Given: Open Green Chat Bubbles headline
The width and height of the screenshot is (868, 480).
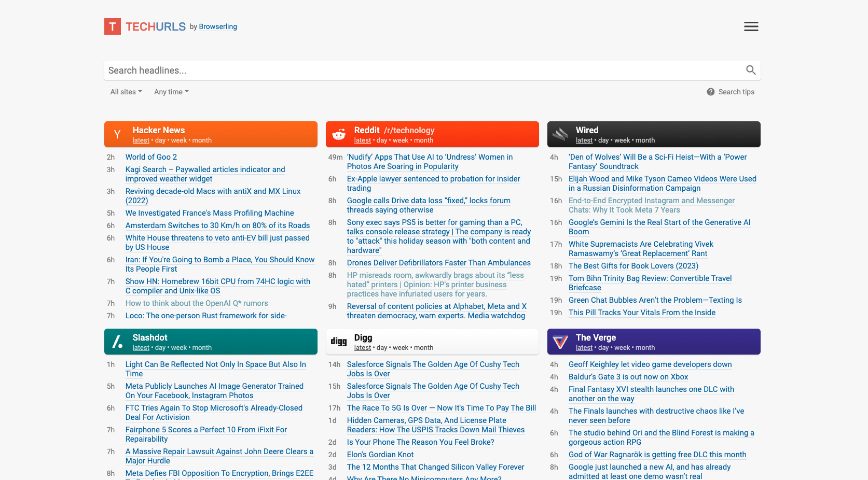Looking at the screenshot, I should pyautogui.click(x=655, y=300).
